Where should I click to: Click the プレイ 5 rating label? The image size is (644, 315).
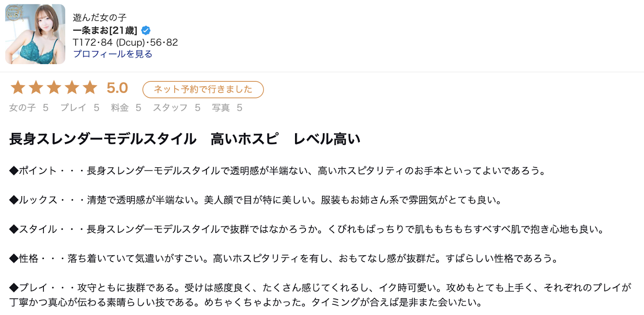80,108
